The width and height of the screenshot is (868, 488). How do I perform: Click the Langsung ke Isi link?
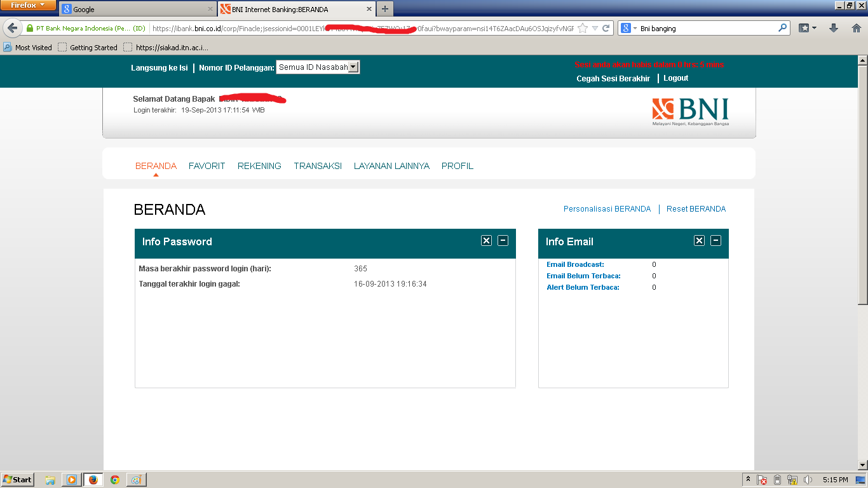pyautogui.click(x=159, y=68)
